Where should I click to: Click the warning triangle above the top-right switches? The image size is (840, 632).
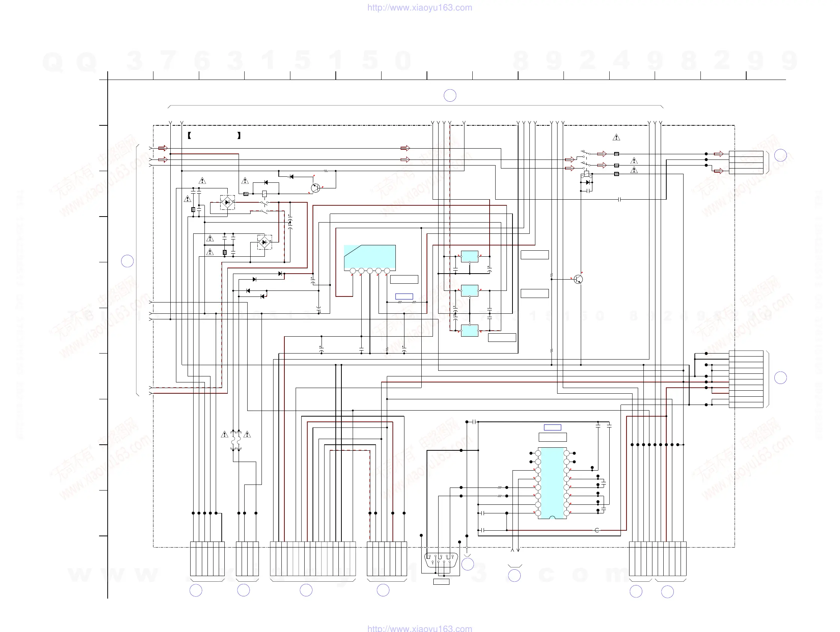(616, 137)
